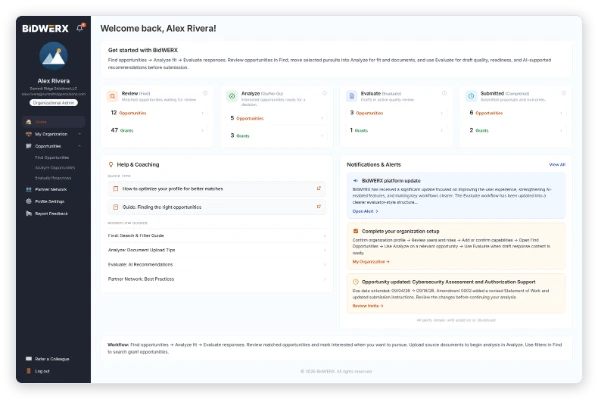Image resolution: width=598 pixels, height=399 pixels.
Task: Open the Find: Search & Filter Guide
Action: pyautogui.click(x=217, y=236)
